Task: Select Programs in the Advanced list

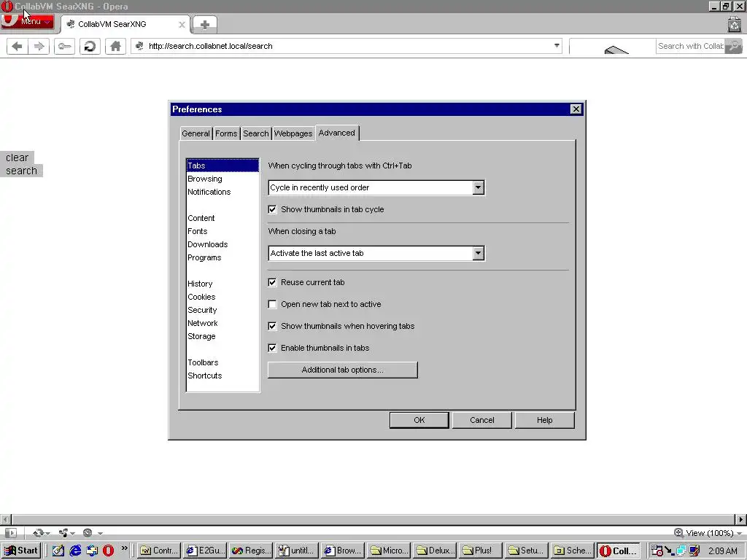Action: (222, 257)
